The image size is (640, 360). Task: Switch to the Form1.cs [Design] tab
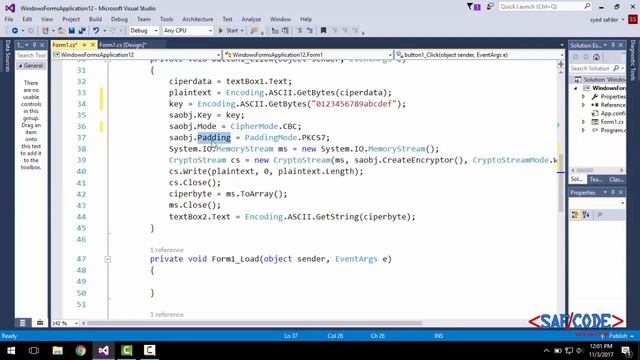(x=122, y=45)
